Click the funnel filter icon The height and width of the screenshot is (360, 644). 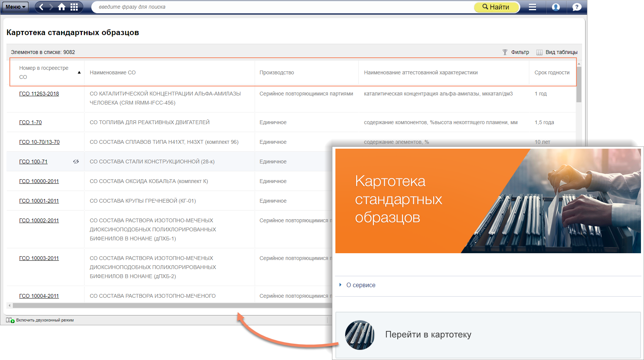point(505,52)
